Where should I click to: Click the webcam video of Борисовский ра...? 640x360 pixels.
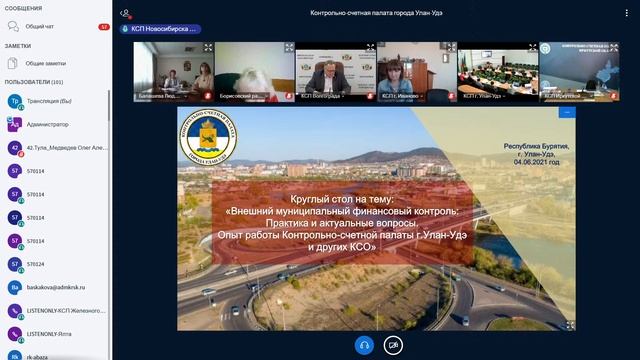click(x=255, y=71)
